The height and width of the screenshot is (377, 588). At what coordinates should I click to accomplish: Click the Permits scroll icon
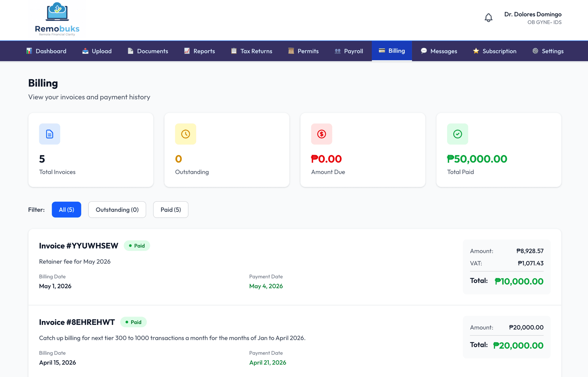coord(291,51)
